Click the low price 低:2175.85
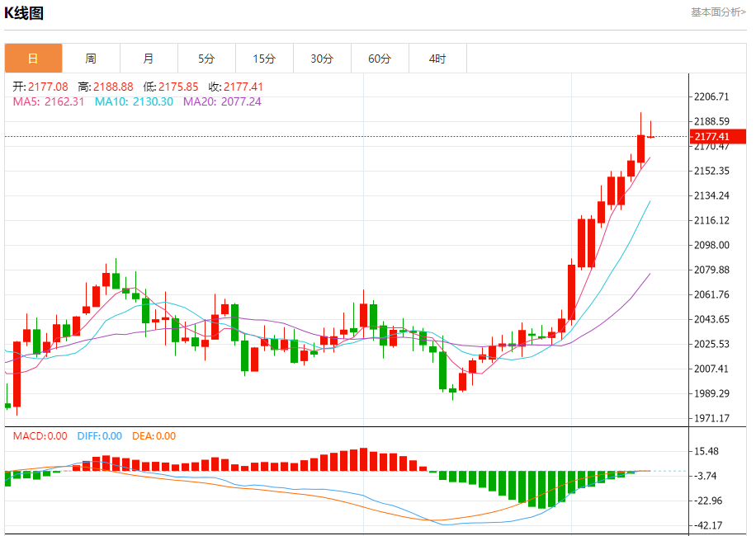The image size is (756, 536). tap(171, 87)
